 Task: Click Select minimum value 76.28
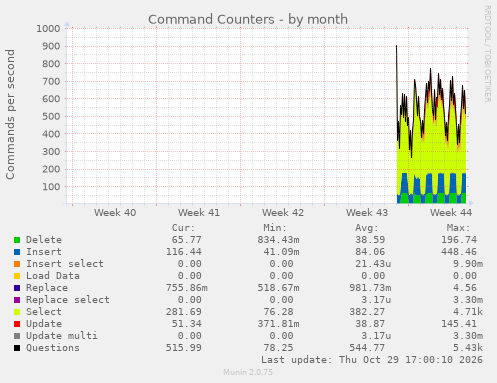coord(278,312)
